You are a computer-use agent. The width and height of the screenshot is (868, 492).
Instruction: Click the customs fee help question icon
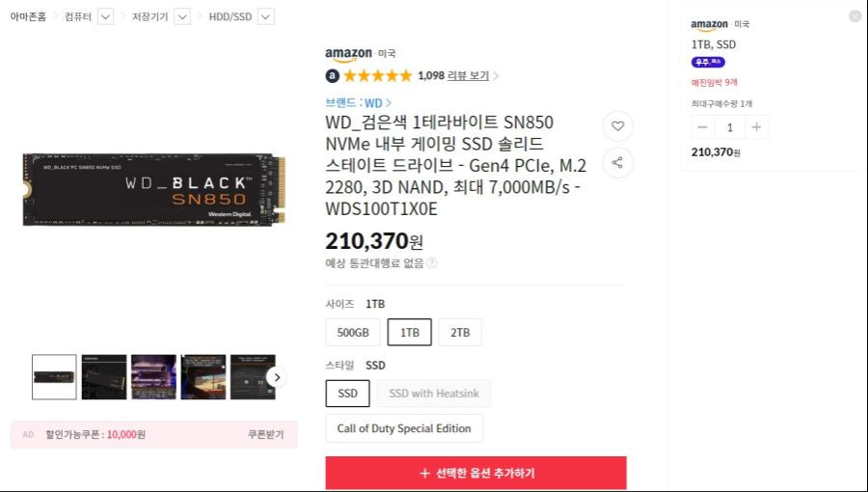tap(432, 262)
